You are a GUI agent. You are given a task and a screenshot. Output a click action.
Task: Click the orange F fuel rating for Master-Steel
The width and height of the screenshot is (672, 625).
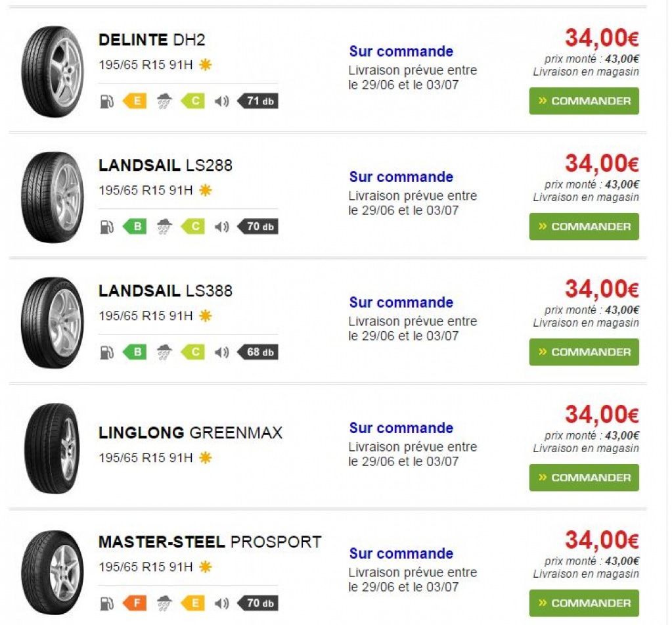pyautogui.click(x=135, y=603)
